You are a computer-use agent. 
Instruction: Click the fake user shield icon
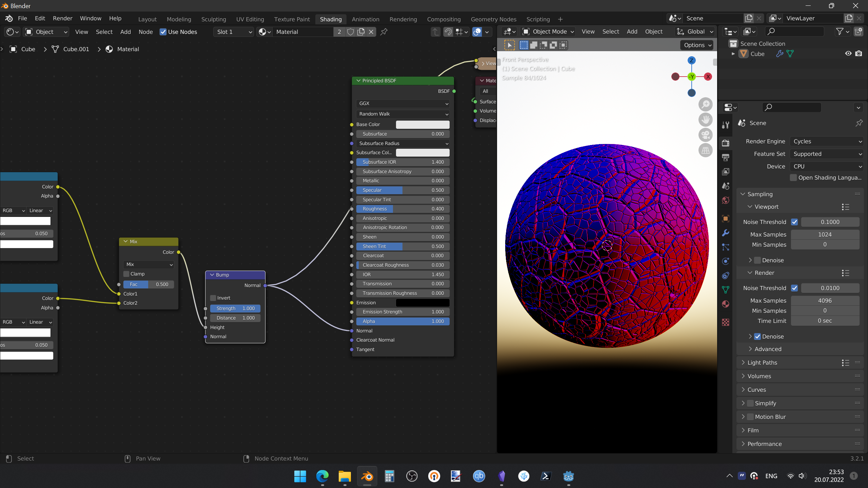tap(351, 32)
